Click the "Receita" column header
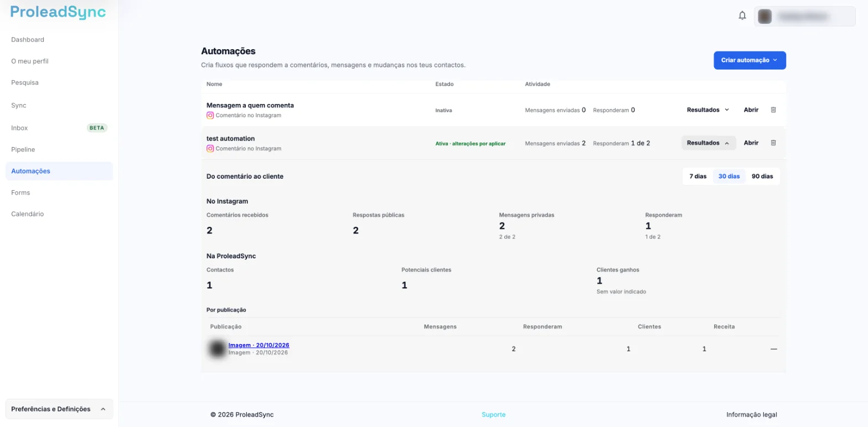 [724, 327]
